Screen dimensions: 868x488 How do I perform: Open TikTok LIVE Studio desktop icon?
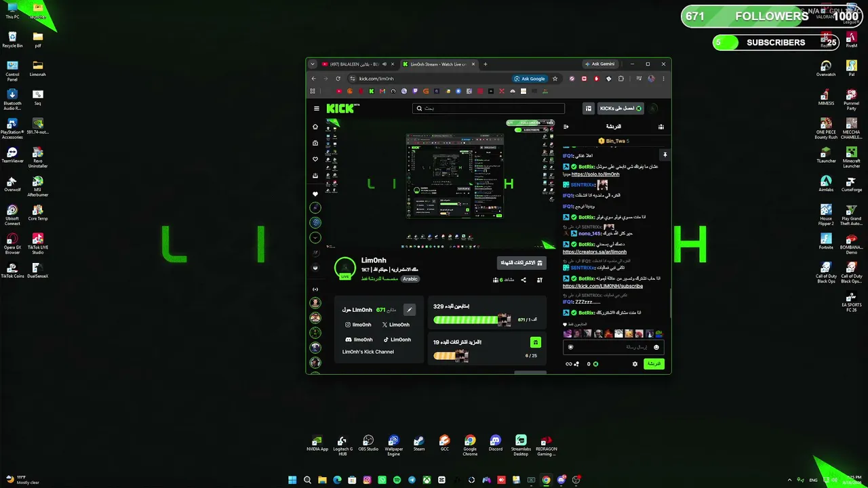pyautogui.click(x=38, y=243)
